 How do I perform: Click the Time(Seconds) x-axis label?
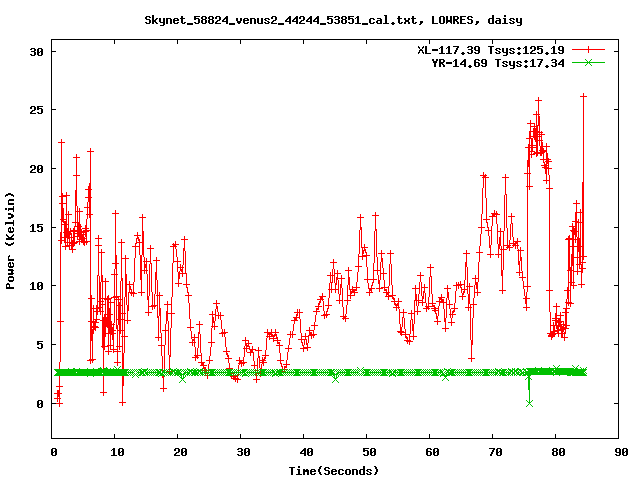click(334, 471)
